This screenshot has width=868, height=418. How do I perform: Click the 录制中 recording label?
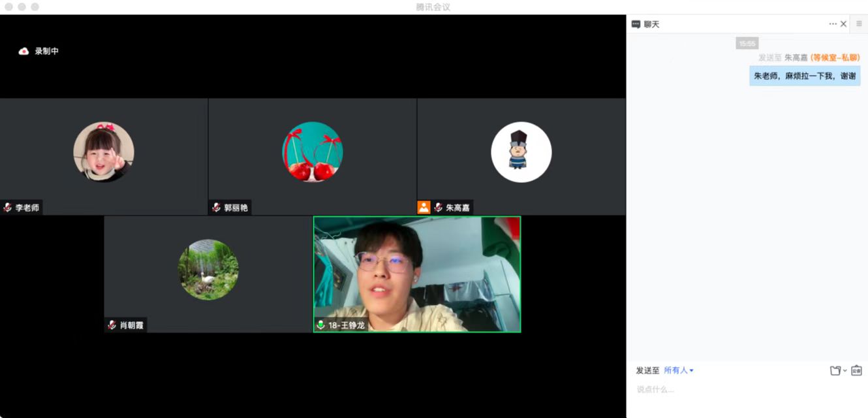pyautogui.click(x=47, y=51)
